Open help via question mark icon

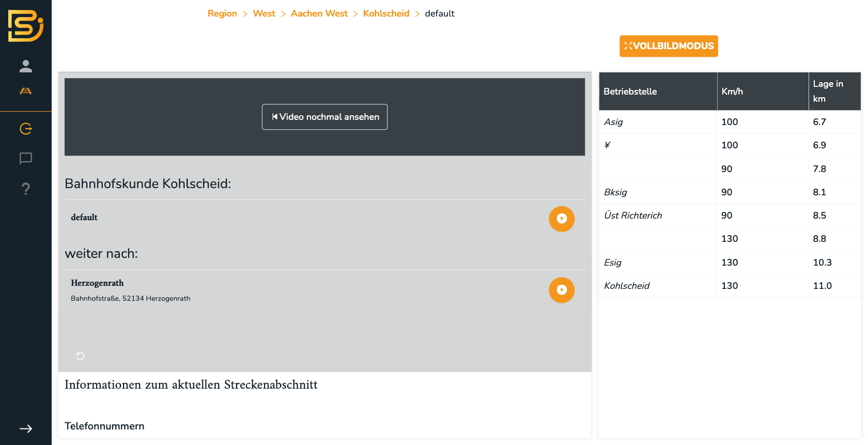click(x=26, y=189)
